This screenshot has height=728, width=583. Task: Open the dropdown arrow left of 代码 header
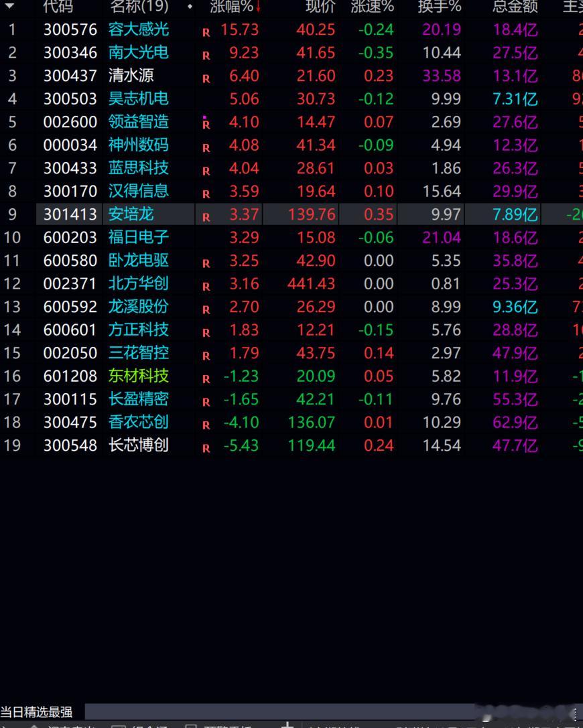(9, 5)
